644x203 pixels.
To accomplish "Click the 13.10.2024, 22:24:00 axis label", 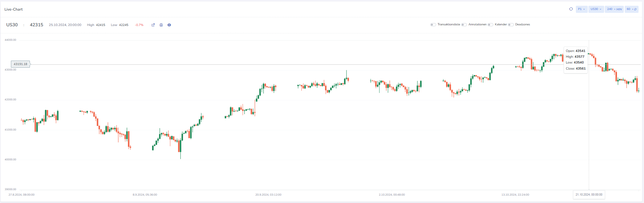I will [x=515, y=195].
